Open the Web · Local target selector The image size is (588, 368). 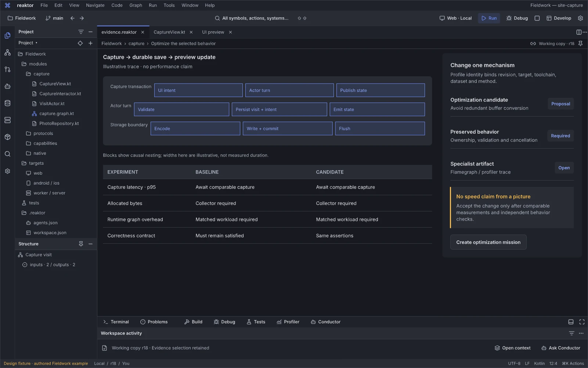[x=455, y=18]
